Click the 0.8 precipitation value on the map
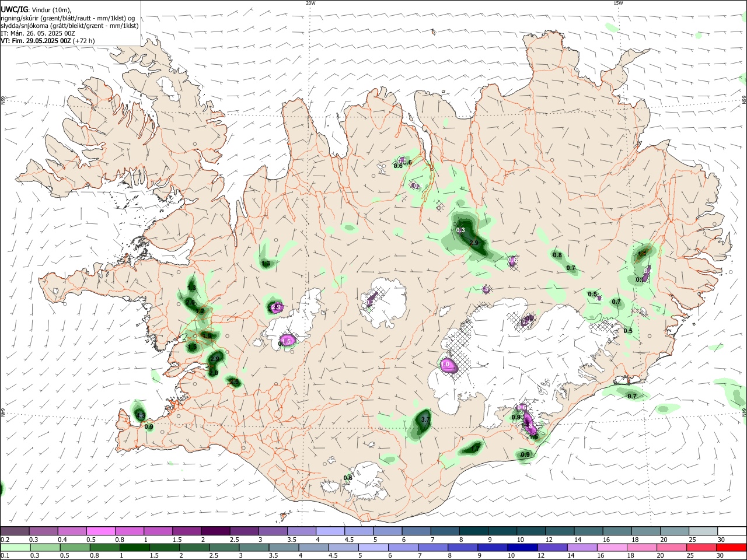 click(x=557, y=255)
